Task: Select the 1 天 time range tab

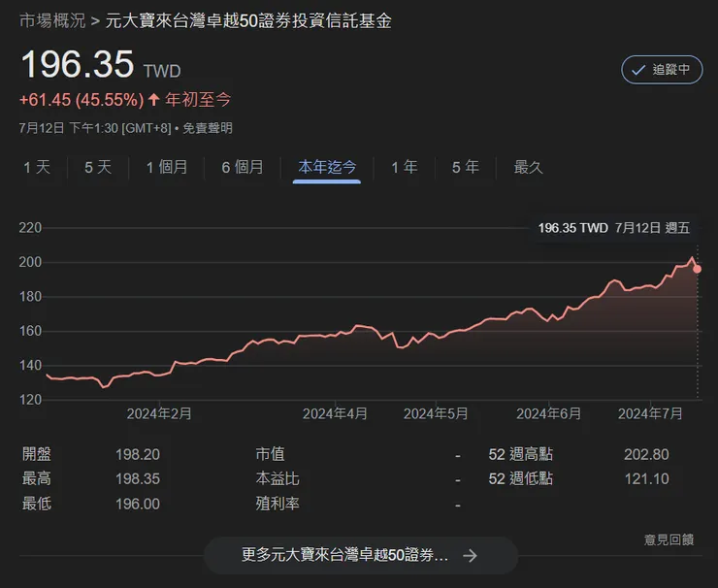Action: [x=37, y=167]
